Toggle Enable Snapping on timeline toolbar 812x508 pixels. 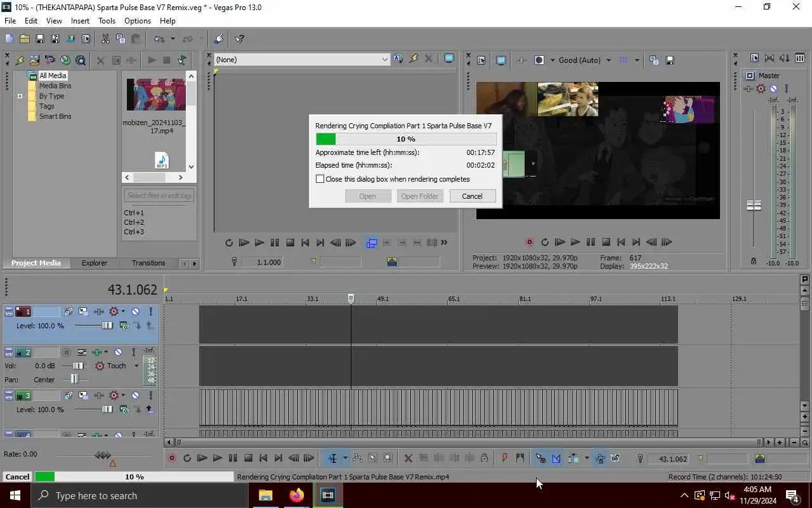pyautogui.click(x=540, y=458)
